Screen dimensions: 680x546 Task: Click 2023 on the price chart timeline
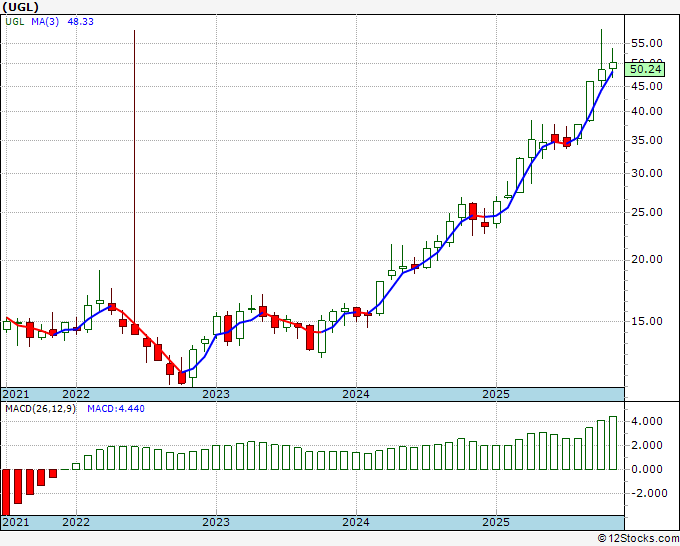tap(216, 395)
